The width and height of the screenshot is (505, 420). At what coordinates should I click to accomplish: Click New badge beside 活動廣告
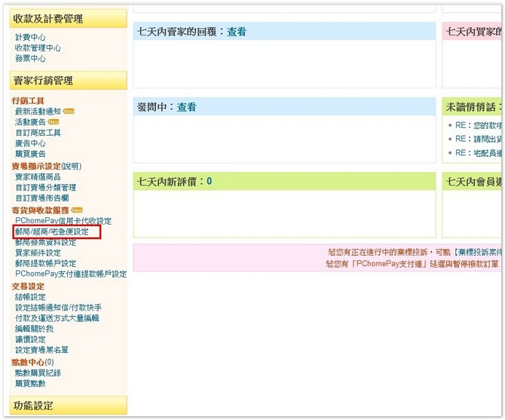pyautogui.click(x=53, y=122)
